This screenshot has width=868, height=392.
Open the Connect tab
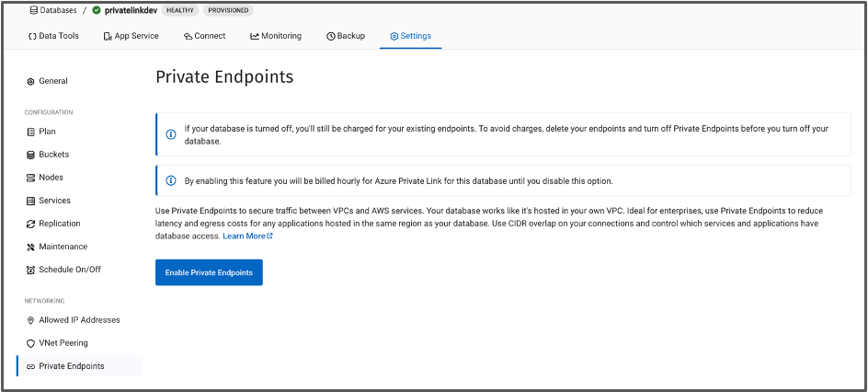pos(205,36)
